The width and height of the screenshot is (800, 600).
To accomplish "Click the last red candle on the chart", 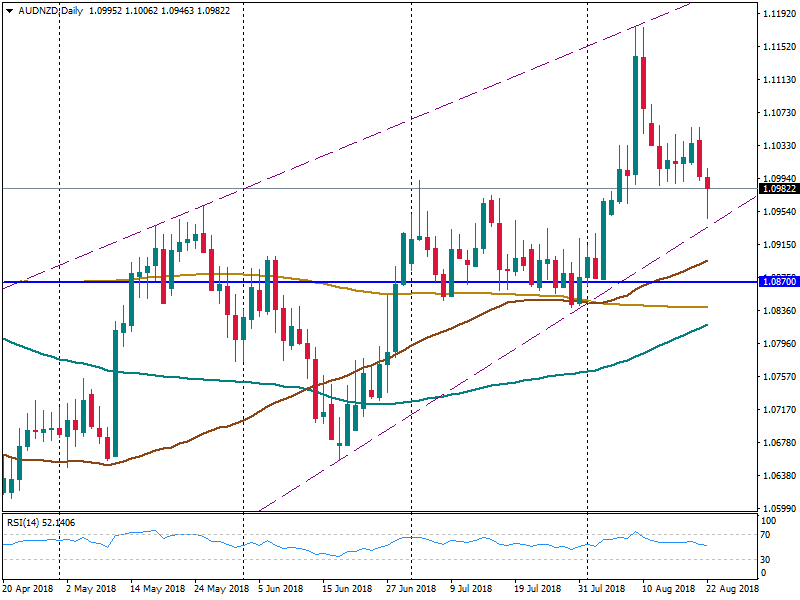I will [708, 182].
